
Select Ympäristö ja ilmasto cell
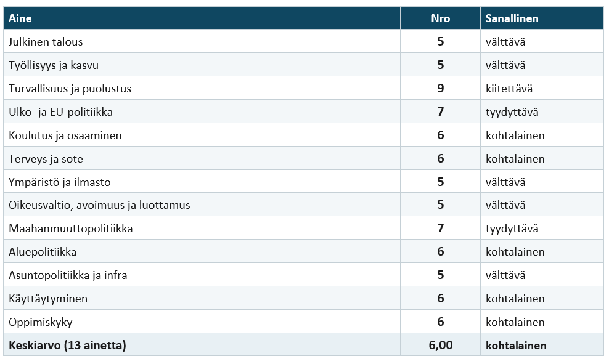coord(202,182)
